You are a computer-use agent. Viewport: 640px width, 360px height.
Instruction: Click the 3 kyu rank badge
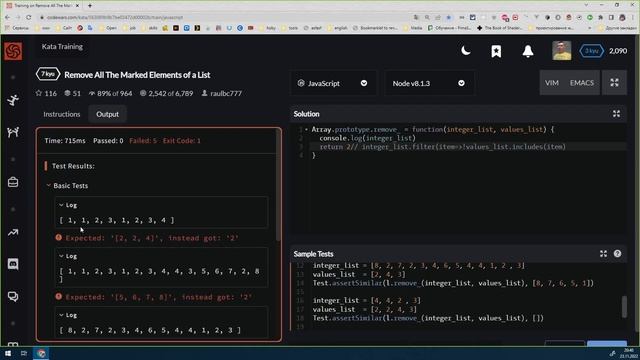[x=591, y=51]
